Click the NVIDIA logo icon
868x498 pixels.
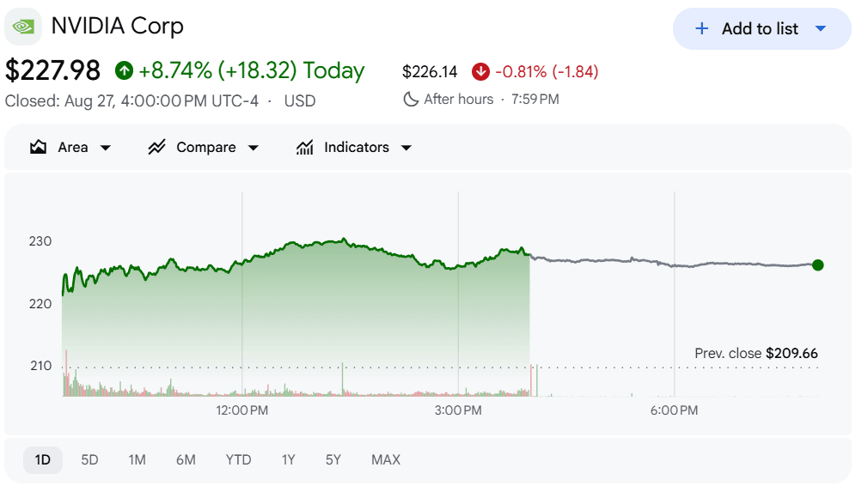pos(23,27)
